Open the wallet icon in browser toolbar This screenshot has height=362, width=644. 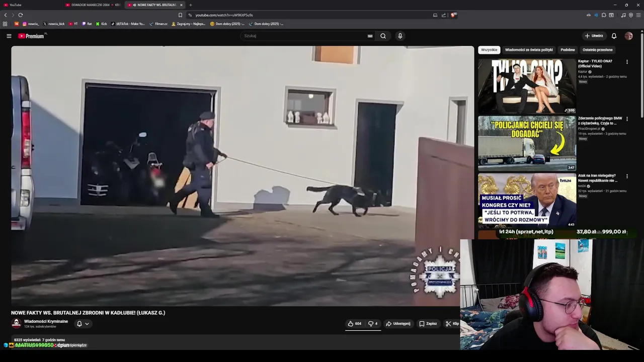611,15
